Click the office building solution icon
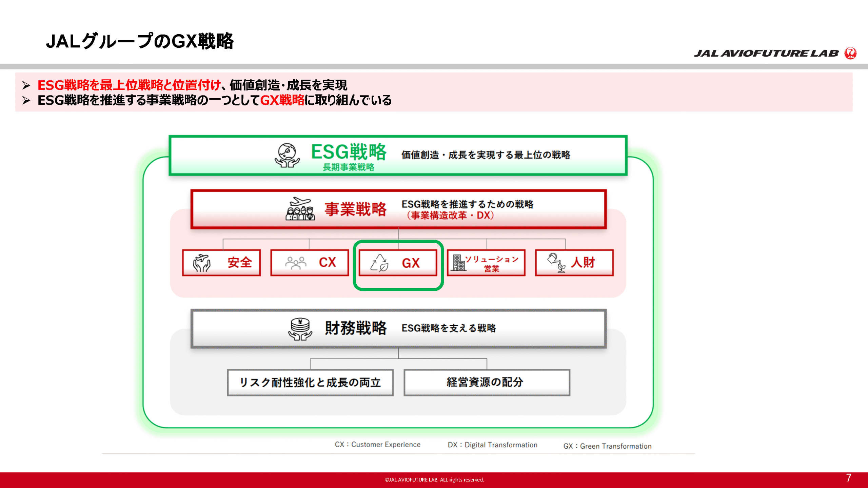 tap(458, 263)
